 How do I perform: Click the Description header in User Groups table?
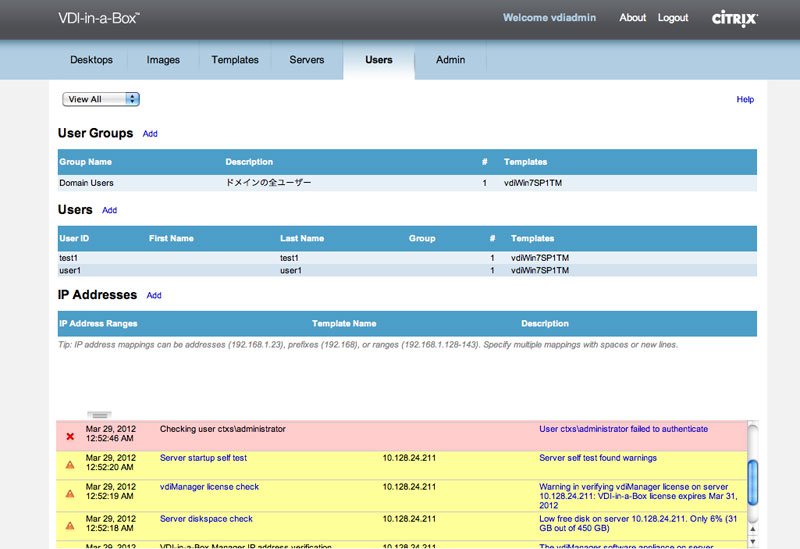pos(249,162)
